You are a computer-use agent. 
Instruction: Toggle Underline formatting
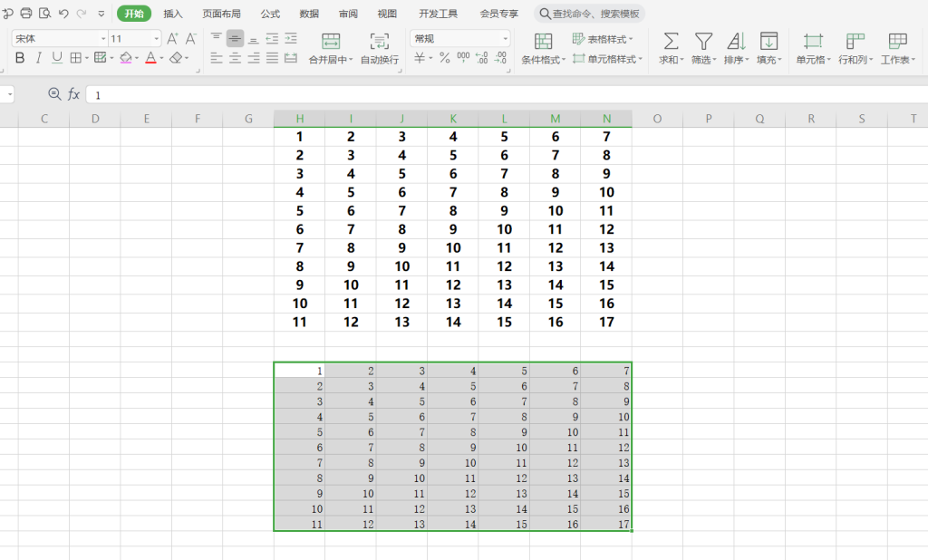coord(57,57)
